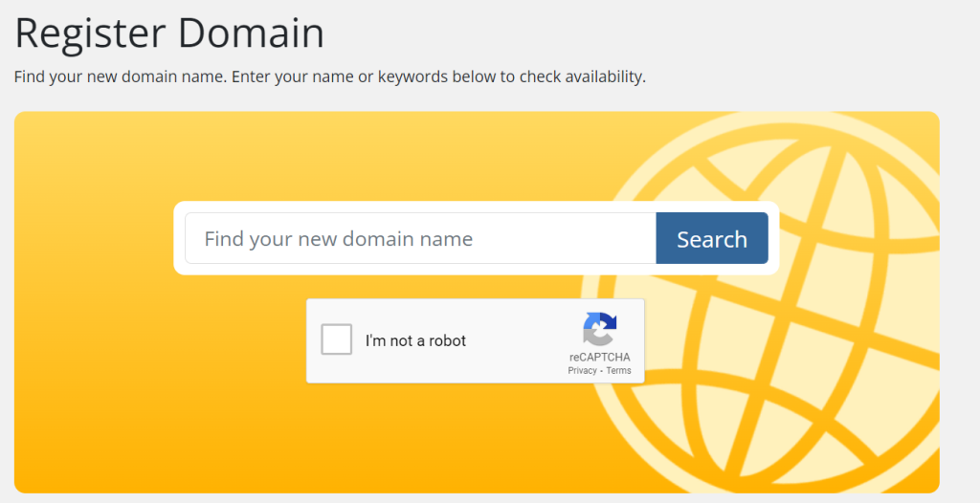
Task: Open the reCAPTCHA Privacy link
Action: (582, 371)
